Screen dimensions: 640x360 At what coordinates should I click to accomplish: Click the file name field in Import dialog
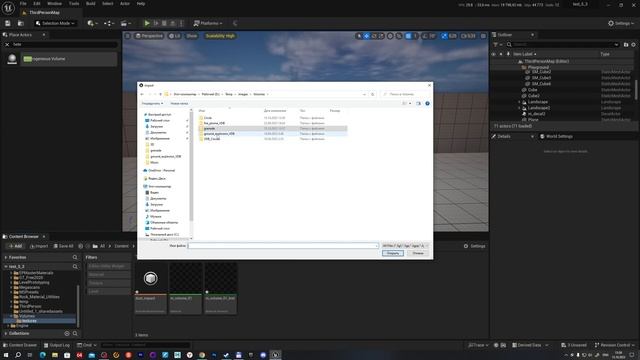(x=283, y=246)
